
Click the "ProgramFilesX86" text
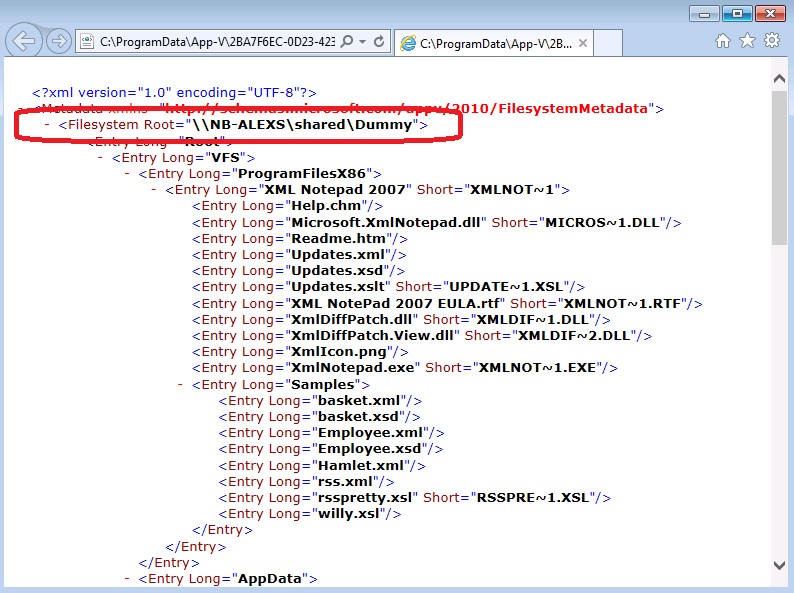(x=302, y=174)
